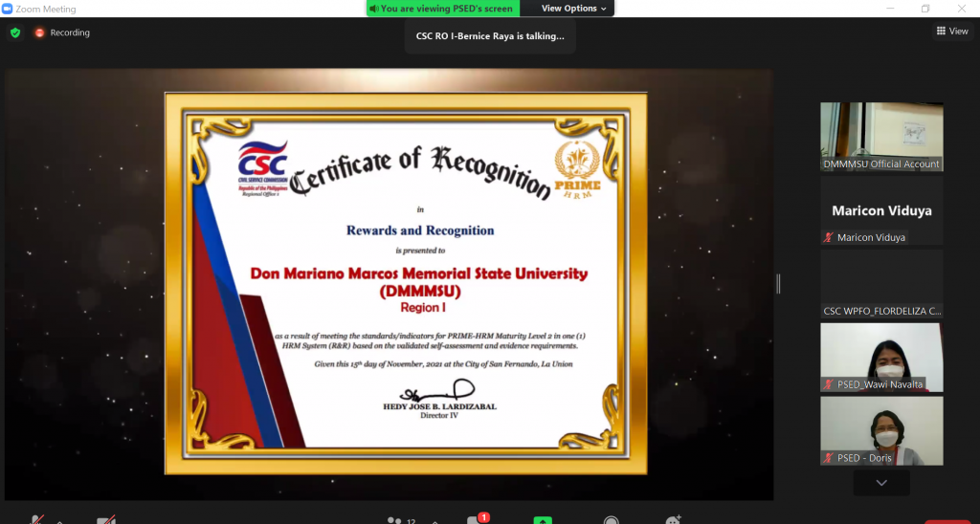Viewport: 980px width, 524px height.
Task: Click the "Rewards and Recognition" text
Action: tap(420, 230)
